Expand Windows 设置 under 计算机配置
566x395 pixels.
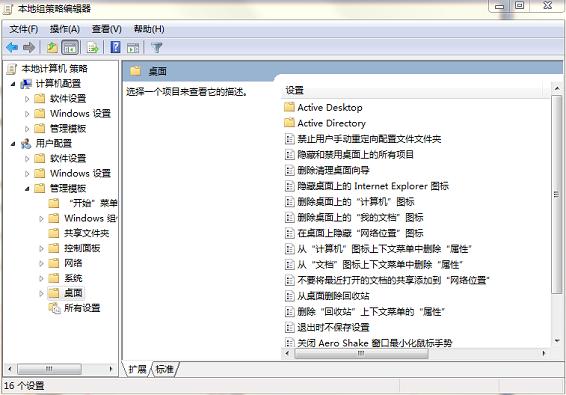(x=27, y=114)
